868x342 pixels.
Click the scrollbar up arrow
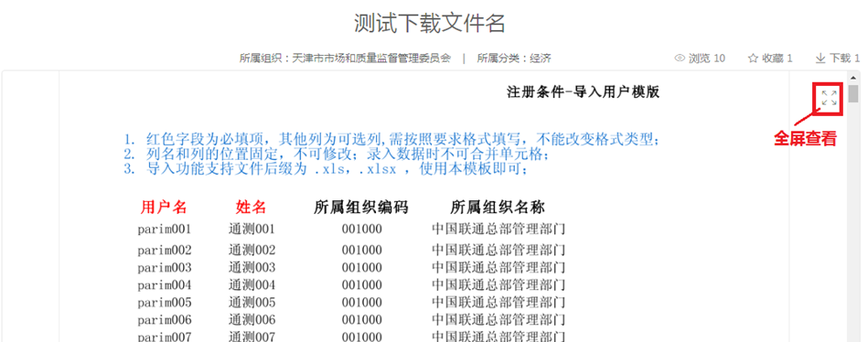coord(853,78)
